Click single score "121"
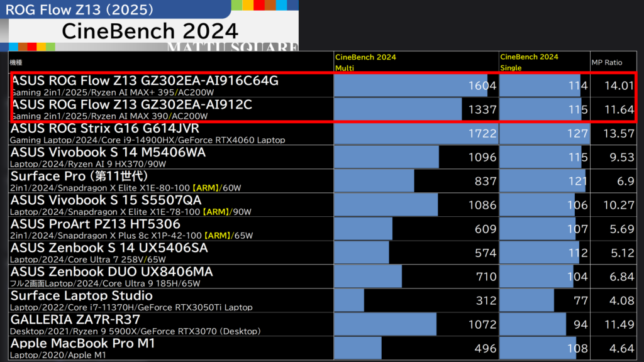Viewport: 644px width, 362px height. coord(578,181)
